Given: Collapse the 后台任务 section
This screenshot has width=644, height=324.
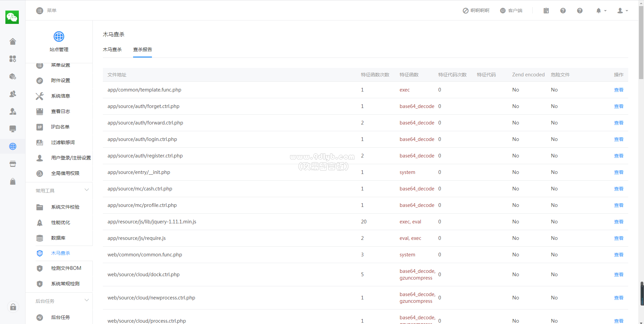Looking at the screenshot, I should click(x=87, y=300).
